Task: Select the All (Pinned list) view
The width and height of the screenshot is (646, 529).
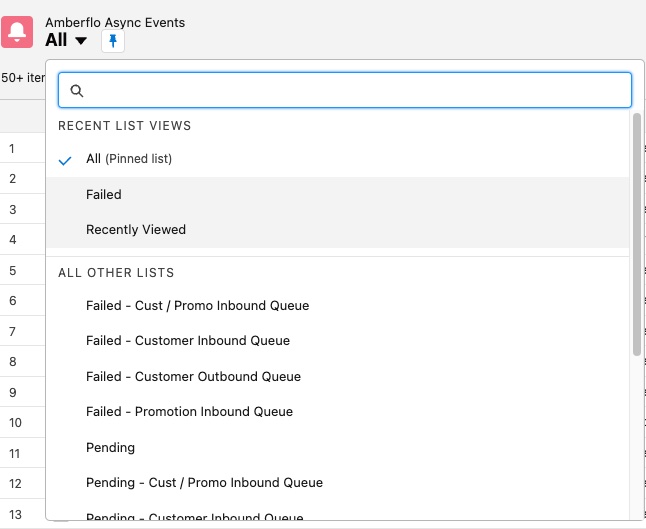Action: coord(128,159)
